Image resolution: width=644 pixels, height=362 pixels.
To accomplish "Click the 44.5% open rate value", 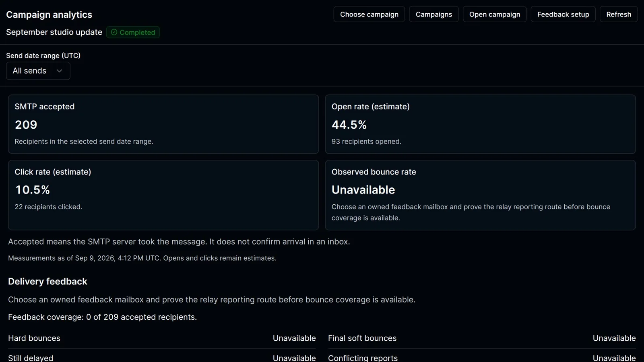I will [x=349, y=125].
